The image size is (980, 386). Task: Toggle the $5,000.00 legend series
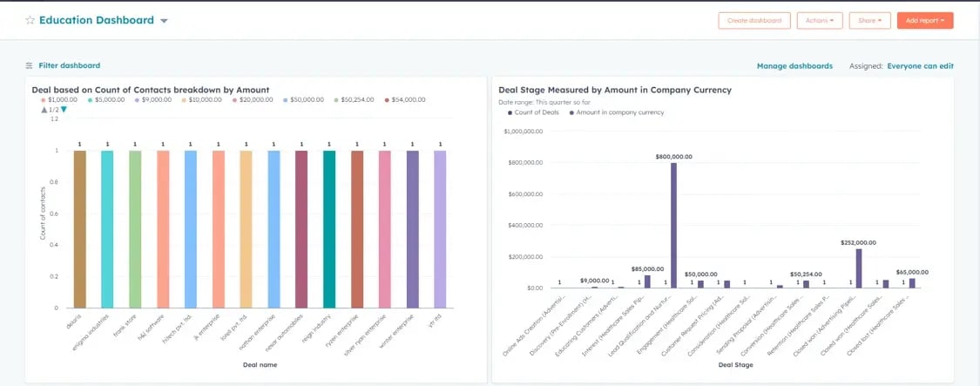pos(107,100)
